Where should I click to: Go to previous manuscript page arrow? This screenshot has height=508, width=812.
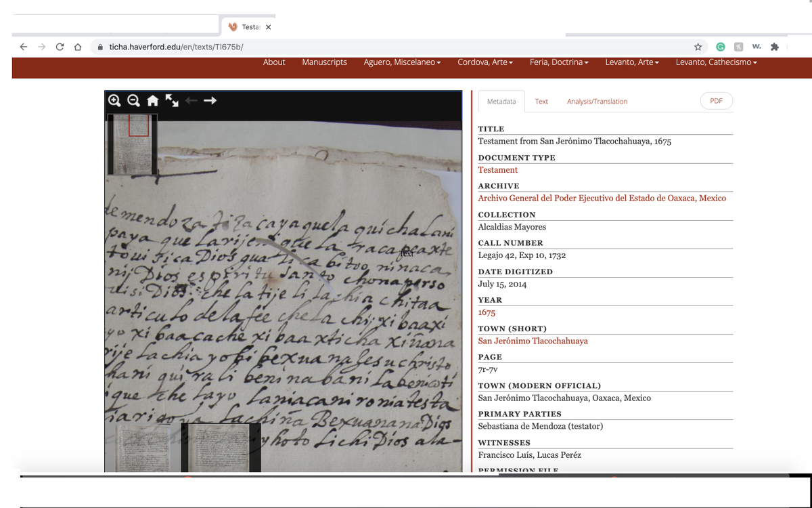coord(191,101)
